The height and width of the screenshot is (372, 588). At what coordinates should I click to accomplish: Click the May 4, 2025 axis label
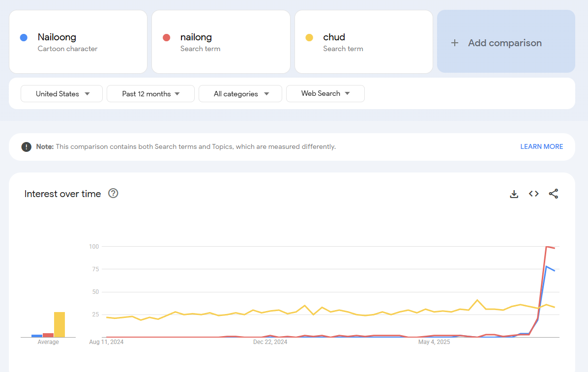coord(434,342)
